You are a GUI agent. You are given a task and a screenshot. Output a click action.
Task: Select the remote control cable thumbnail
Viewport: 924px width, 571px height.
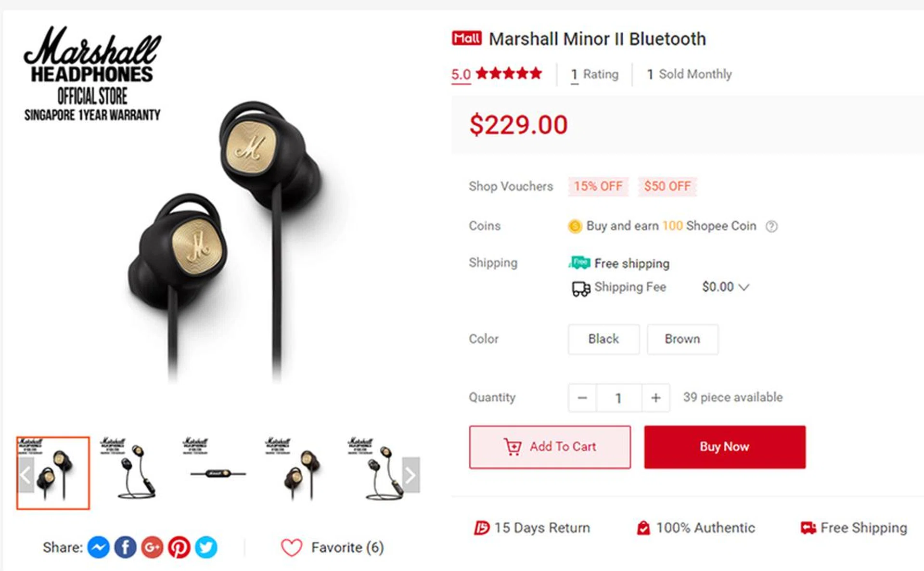(x=218, y=473)
